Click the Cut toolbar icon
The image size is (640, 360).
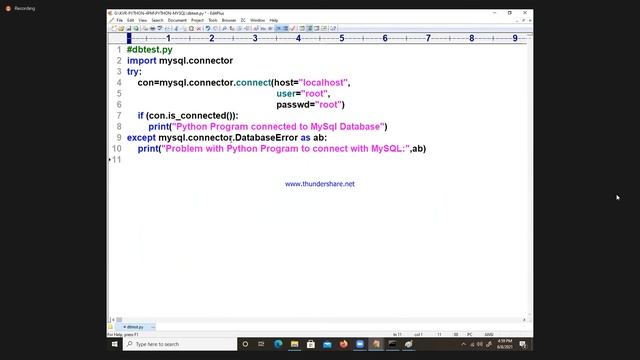[176, 28]
